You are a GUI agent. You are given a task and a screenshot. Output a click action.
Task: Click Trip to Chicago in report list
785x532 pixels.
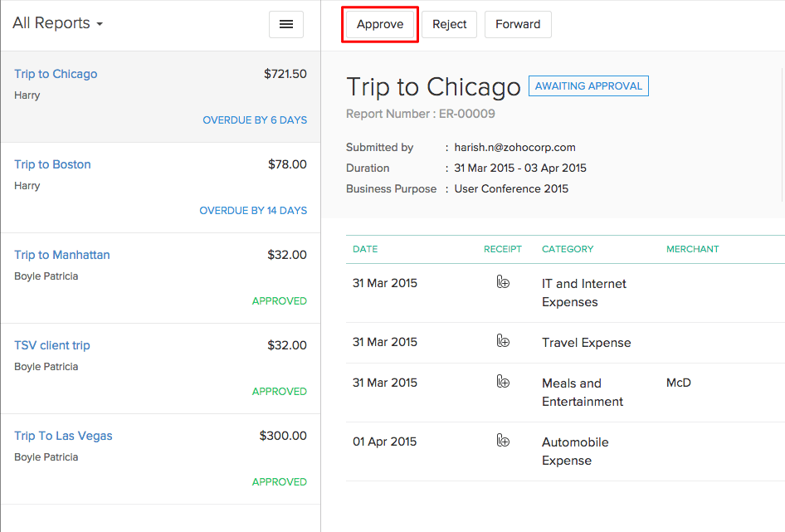click(x=56, y=74)
